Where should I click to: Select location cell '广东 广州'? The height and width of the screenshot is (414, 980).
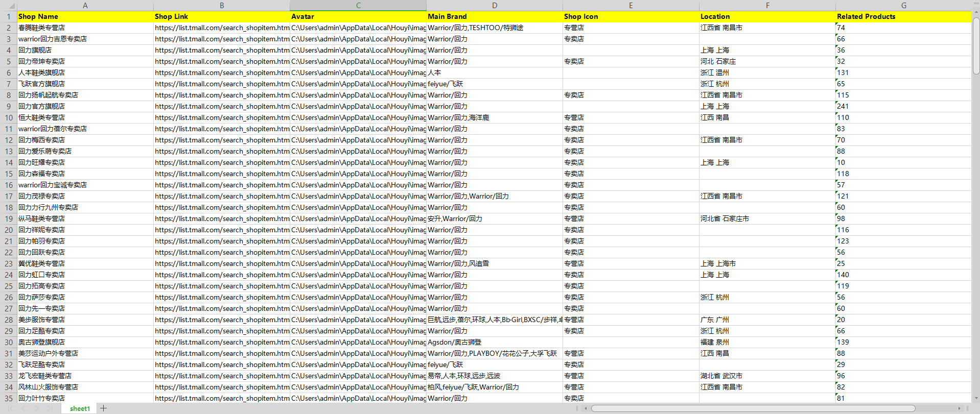tap(767, 320)
